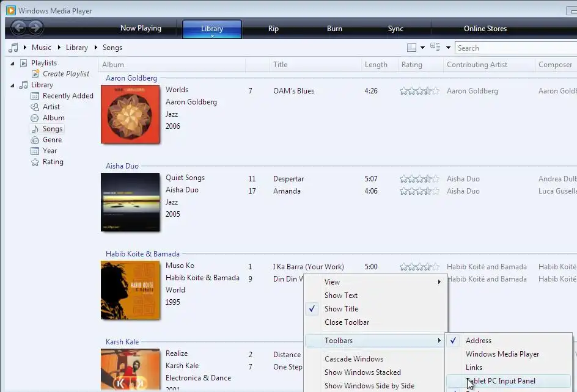This screenshot has height=392, width=577.
Task: Open the View options dropdown arrow
Action: [x=448, y=48]
